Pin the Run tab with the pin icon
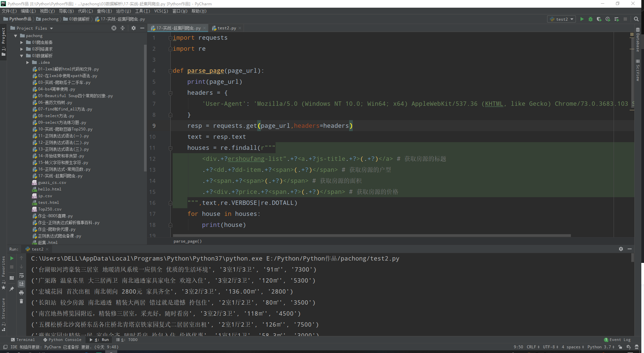This screenshot has height=353, width=644. (x=12, y=289)
